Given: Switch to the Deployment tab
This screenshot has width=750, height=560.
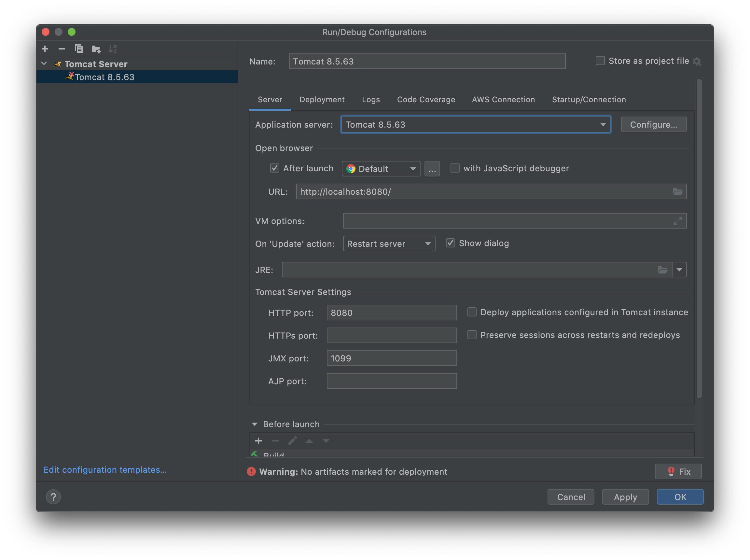Looking at the screenshot, I should 322,100.
